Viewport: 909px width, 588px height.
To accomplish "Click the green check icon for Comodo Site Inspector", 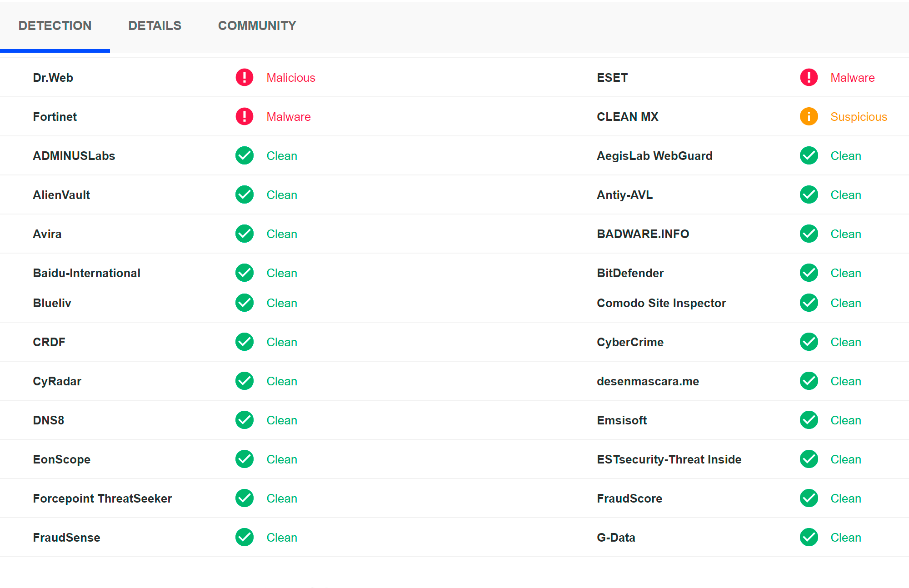I will coord(809,303).
